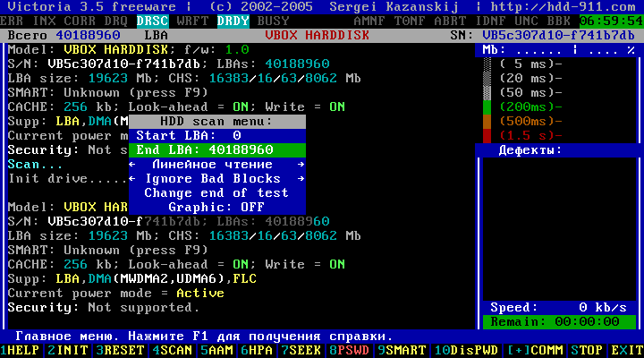
Task: Click the (5 ms) timing legend
Action: pos(530,64)
